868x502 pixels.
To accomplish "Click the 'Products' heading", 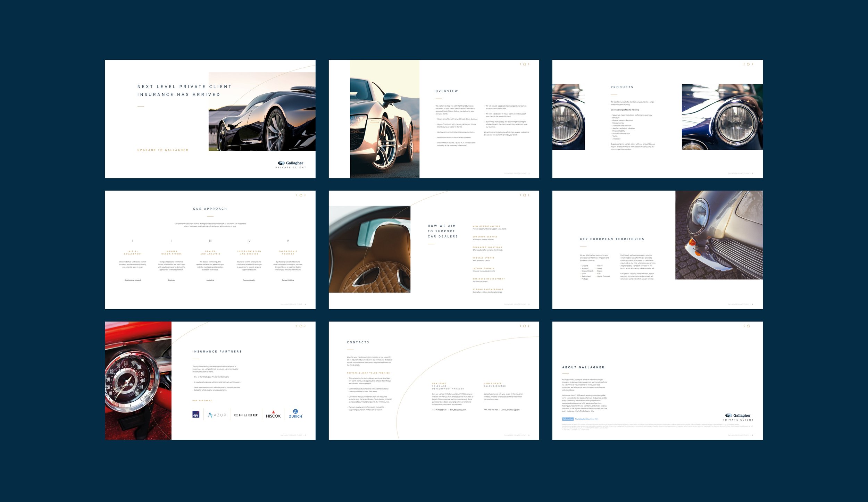I will pos(622,87).
